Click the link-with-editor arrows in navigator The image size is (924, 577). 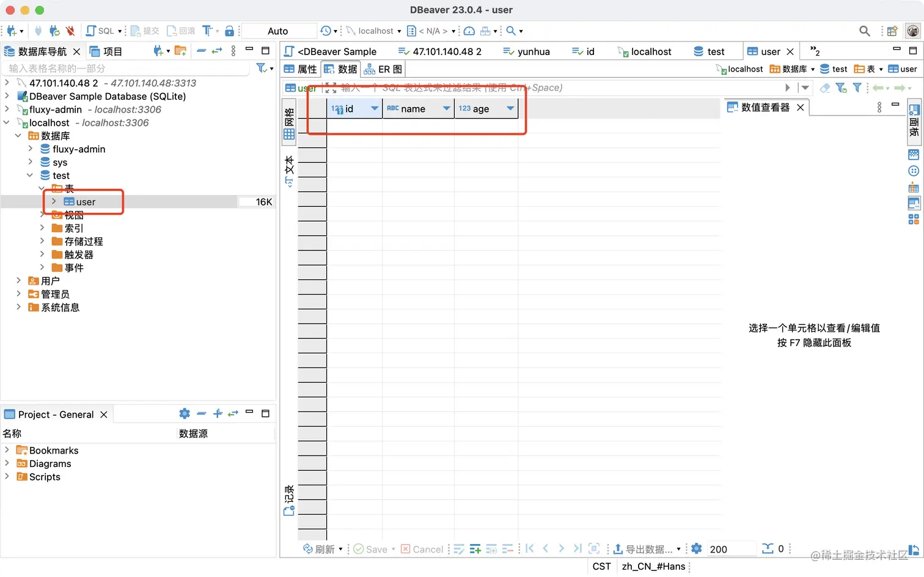217,51
